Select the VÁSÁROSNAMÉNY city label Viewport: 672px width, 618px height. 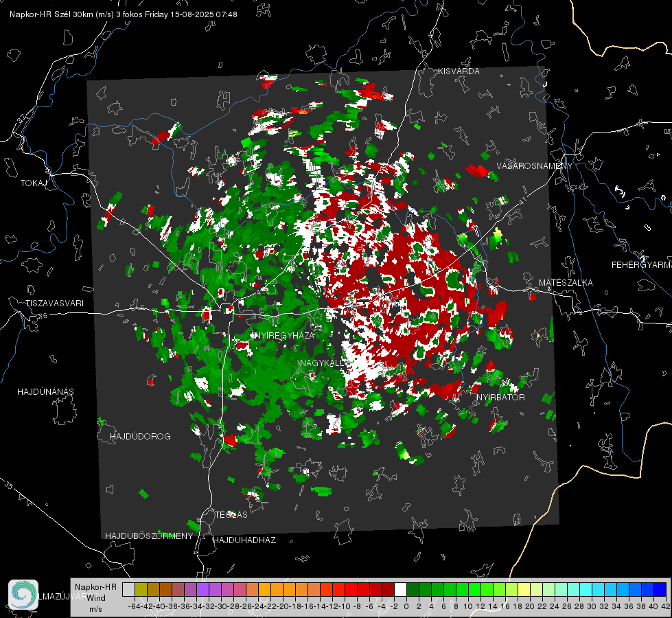pyautogui.click(x=535, y=166)
